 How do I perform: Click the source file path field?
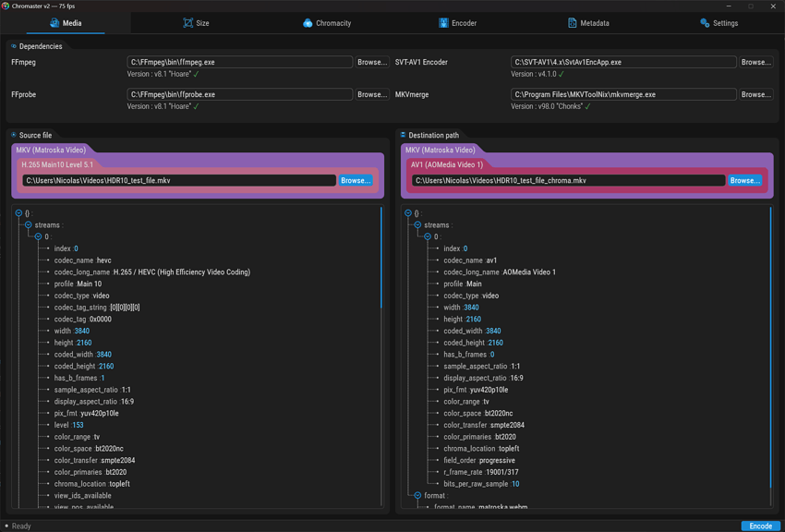(x=179, y=180)
